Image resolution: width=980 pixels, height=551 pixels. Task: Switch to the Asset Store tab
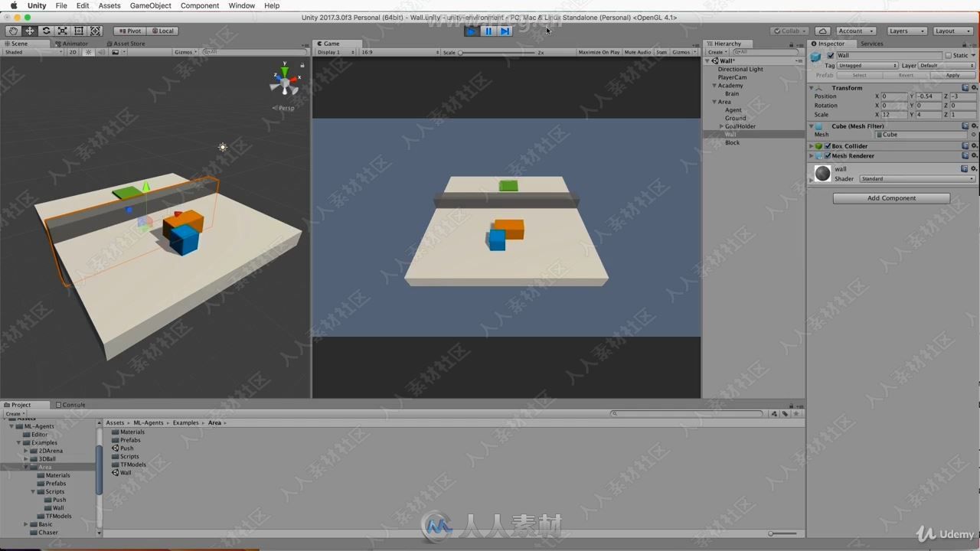(x=126, y=44)
